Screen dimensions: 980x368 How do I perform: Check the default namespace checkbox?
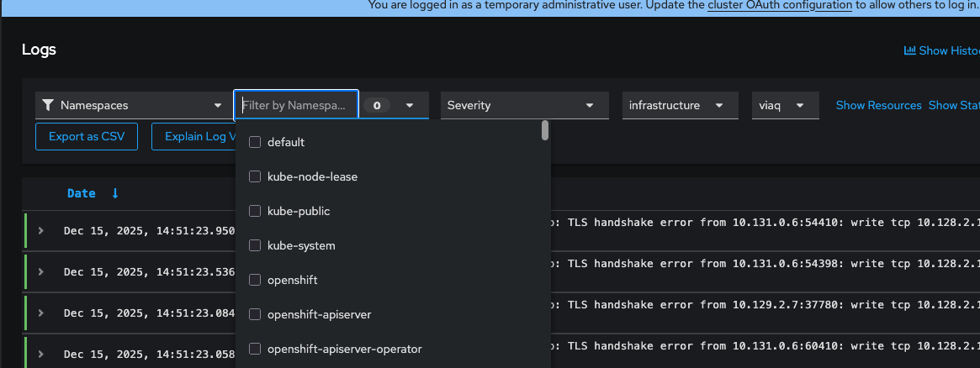coord(256,142)
